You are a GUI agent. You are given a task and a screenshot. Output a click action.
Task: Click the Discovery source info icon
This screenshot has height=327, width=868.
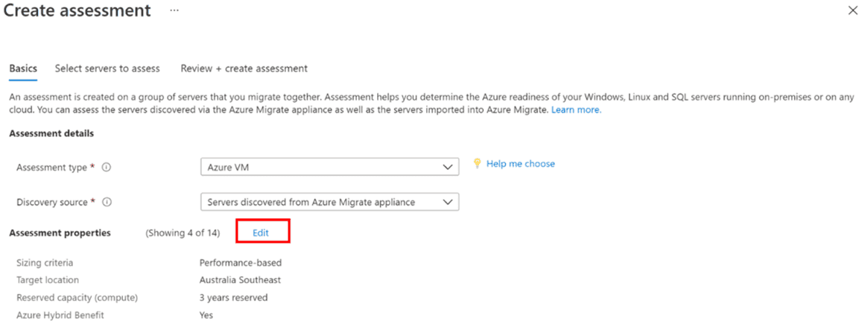tap(107, 202)
